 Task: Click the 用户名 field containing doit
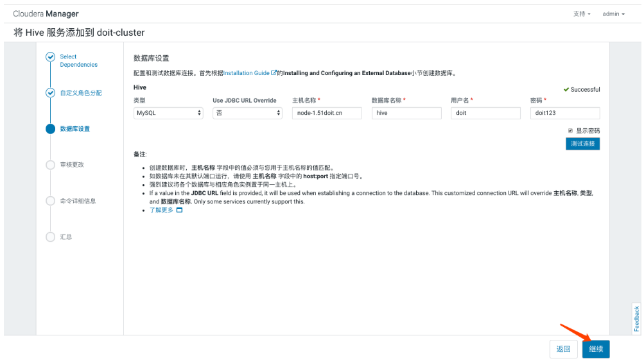click(x=485, y=113)
